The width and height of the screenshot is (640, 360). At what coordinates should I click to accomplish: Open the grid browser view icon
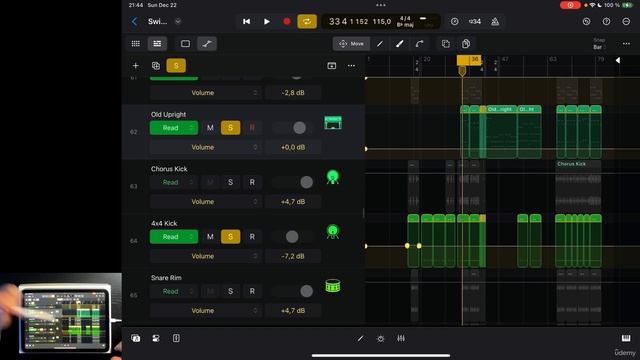pyautogui.click(x=136, y=44)
